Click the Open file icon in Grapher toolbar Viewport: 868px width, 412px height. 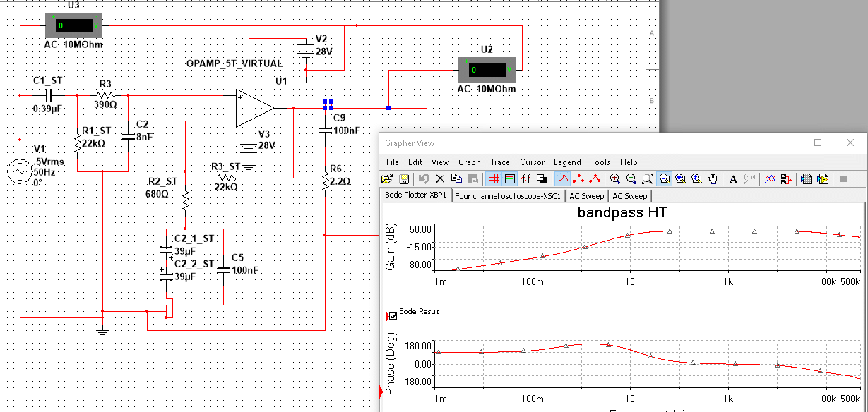point(388,179)
